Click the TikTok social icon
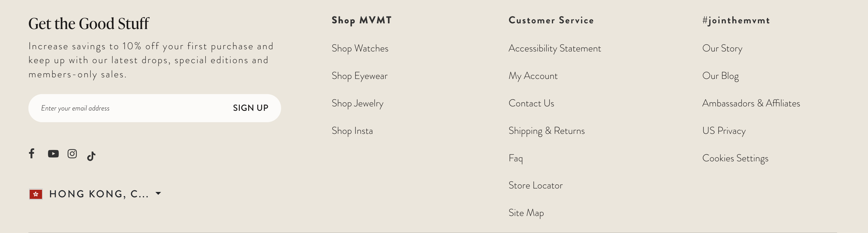The image size is (868, 233). pos(91,156)
